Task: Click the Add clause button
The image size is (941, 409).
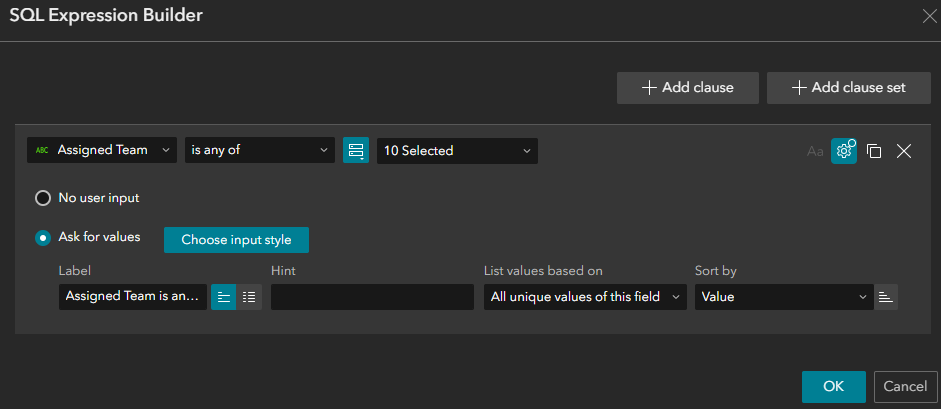Action: [x=688, y=88]
